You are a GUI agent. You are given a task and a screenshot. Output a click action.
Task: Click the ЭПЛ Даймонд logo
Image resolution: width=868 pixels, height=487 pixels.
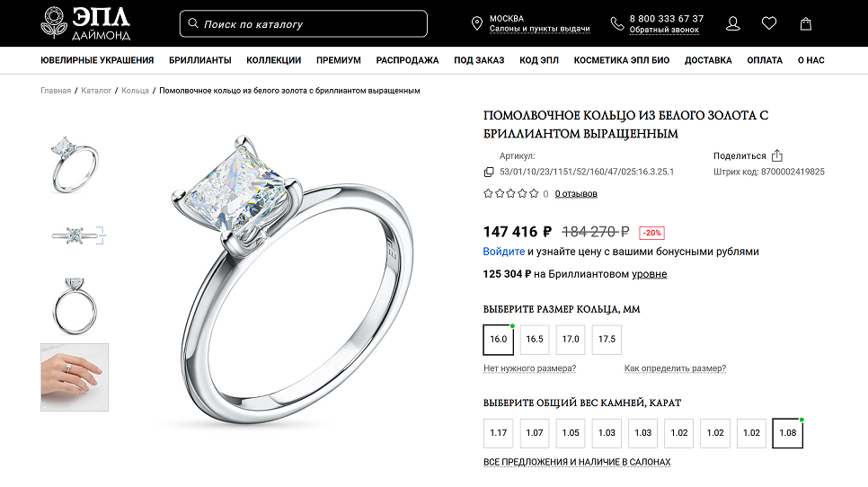coord(85,23)
